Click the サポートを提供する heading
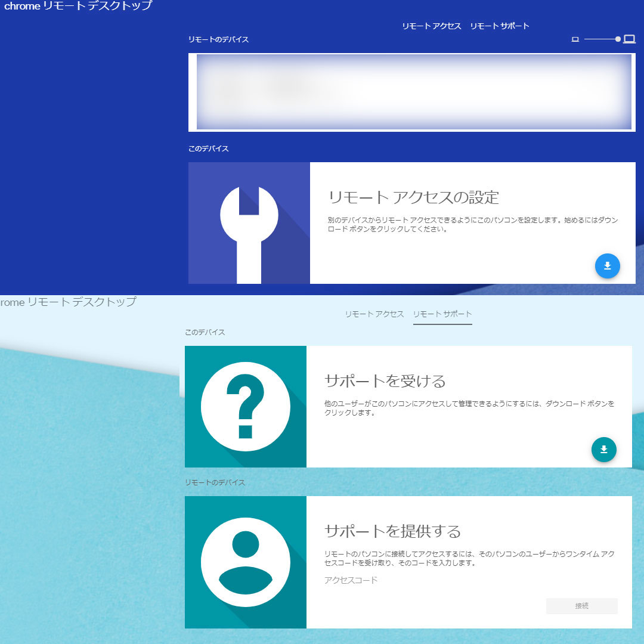Image resolution: width=644 pixels, height=644 pixels. pos(392,531)
